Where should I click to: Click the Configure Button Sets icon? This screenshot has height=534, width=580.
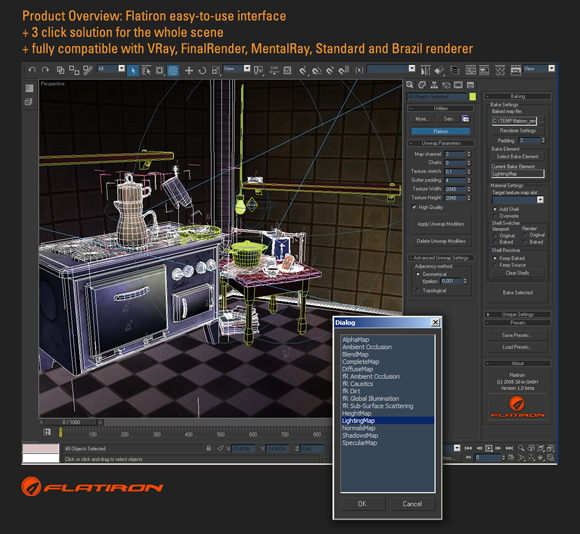[466, 119]
